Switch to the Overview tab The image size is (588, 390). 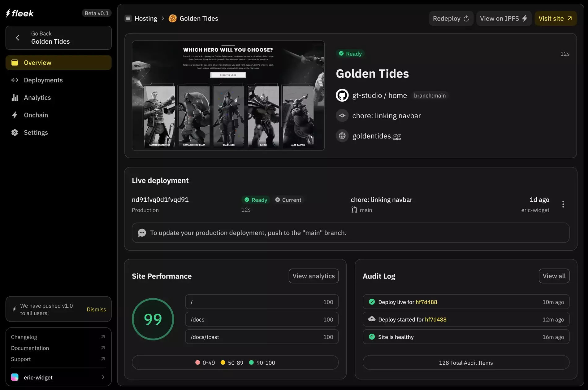pyautogui.click(x=37, y=62)
